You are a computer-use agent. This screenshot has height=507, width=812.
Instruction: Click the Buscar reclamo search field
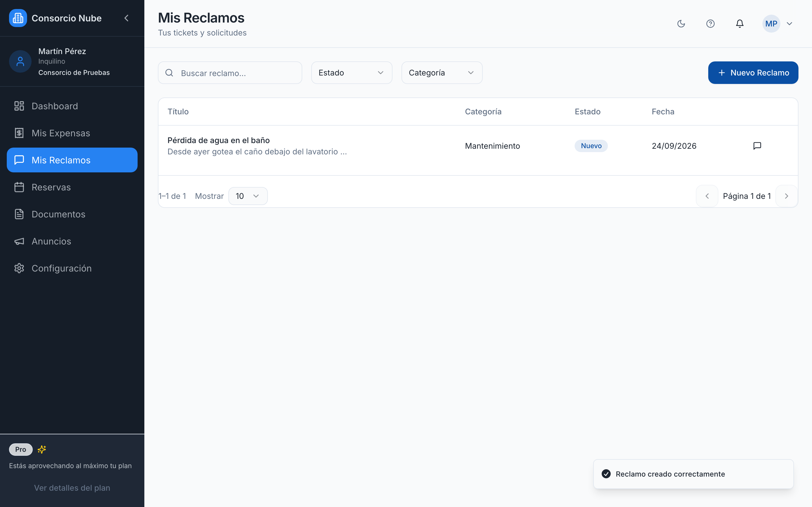coord(230,73)
